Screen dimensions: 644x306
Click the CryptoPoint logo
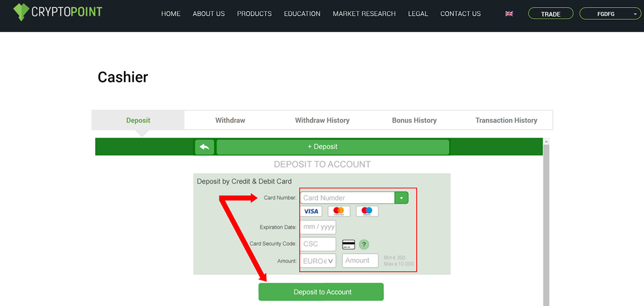58,12
